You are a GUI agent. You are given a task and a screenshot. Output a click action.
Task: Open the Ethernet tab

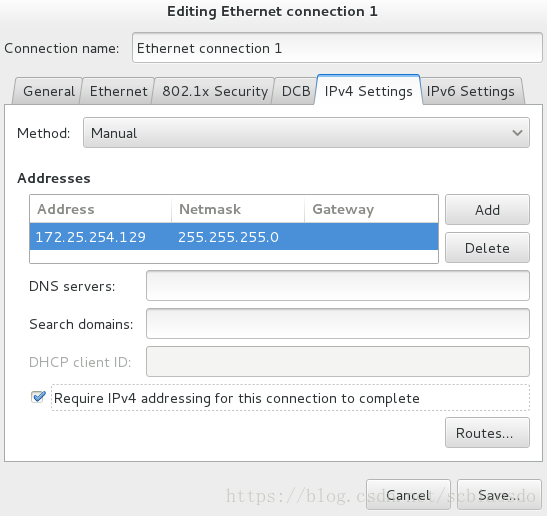(x=118, y=91)
